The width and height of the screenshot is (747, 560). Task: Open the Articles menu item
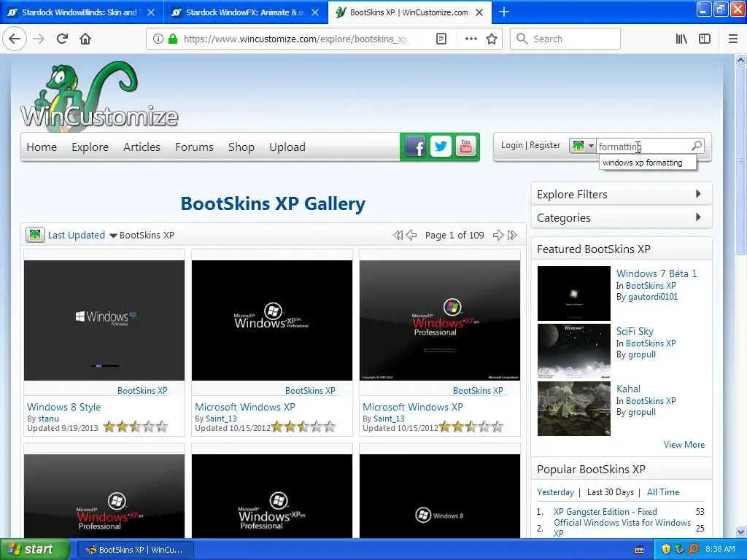(x=142, y=147)
